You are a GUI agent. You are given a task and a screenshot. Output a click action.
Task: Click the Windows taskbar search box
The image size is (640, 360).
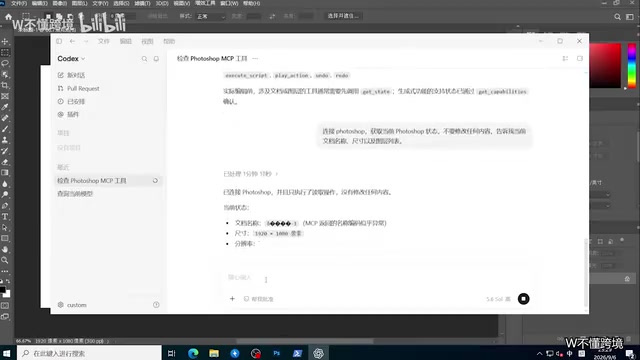[x=89, y=353]
